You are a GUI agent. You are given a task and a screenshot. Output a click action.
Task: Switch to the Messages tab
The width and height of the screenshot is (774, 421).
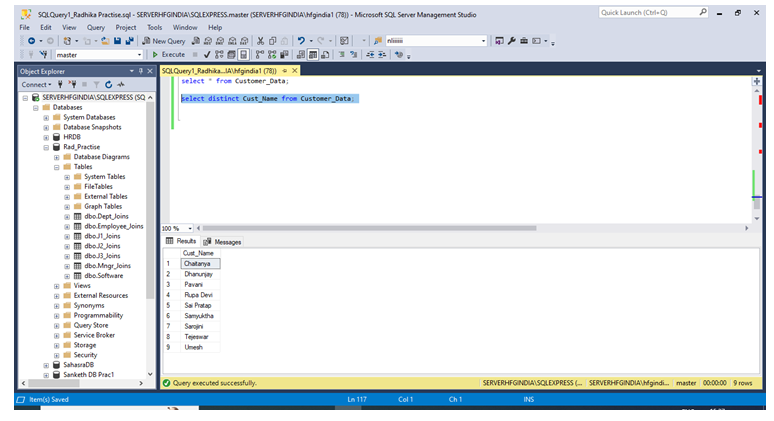pos(222,241)
